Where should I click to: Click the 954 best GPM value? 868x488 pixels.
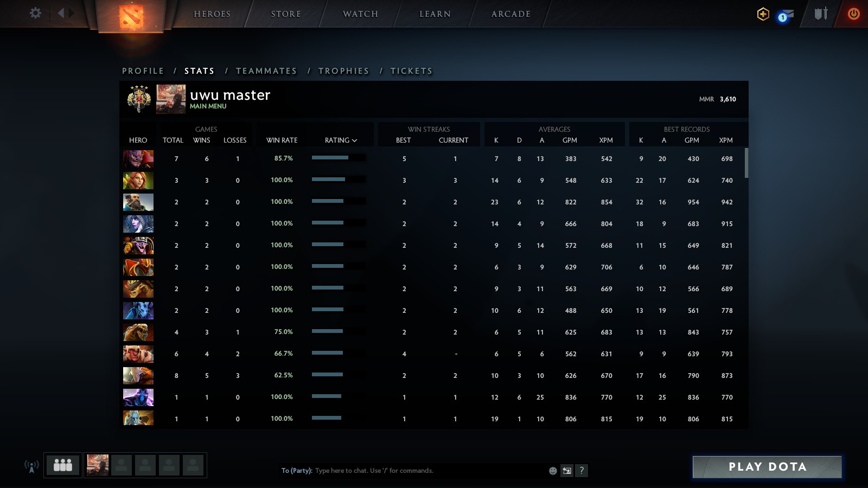[693, 202]
